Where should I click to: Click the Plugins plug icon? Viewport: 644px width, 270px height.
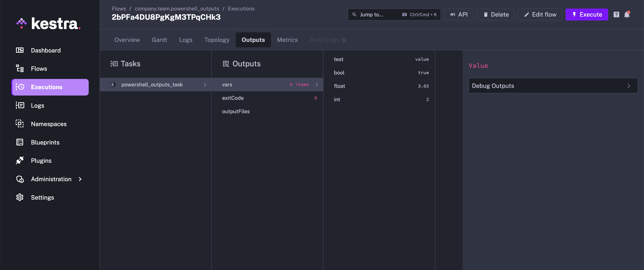pos(20,160)
